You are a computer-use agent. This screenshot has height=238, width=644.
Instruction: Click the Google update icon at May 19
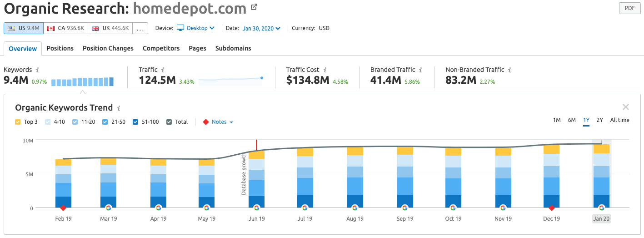pyautogui.click(x=206, y=208)
